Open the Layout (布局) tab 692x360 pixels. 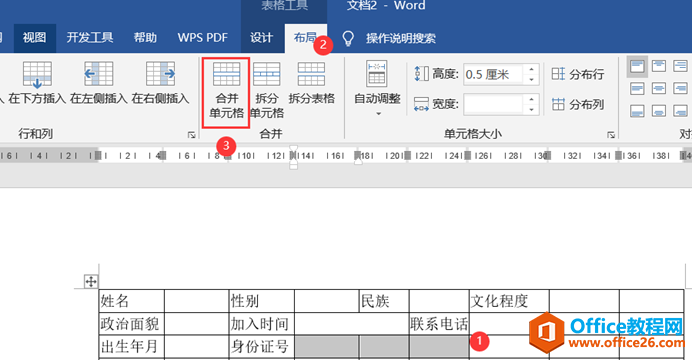305,38
